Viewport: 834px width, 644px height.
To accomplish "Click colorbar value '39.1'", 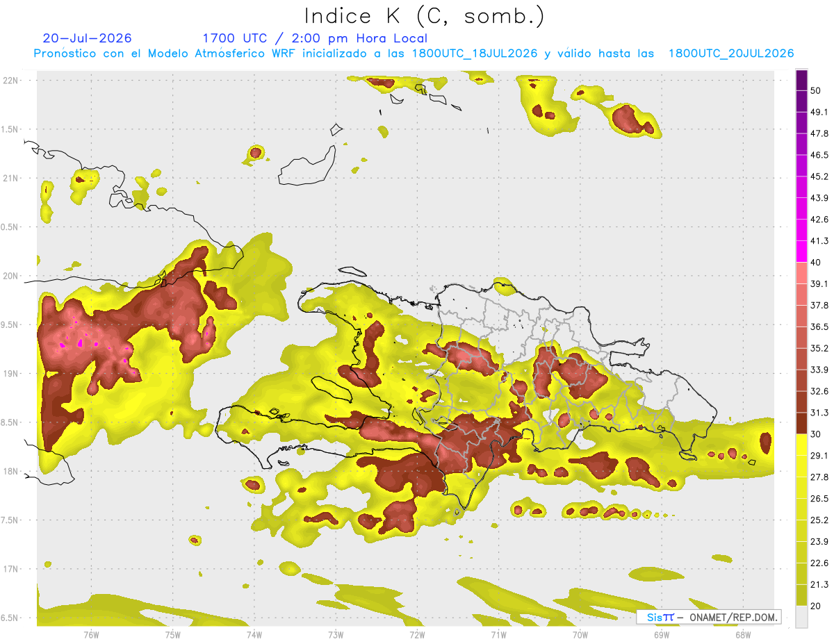I will (819, 283).
